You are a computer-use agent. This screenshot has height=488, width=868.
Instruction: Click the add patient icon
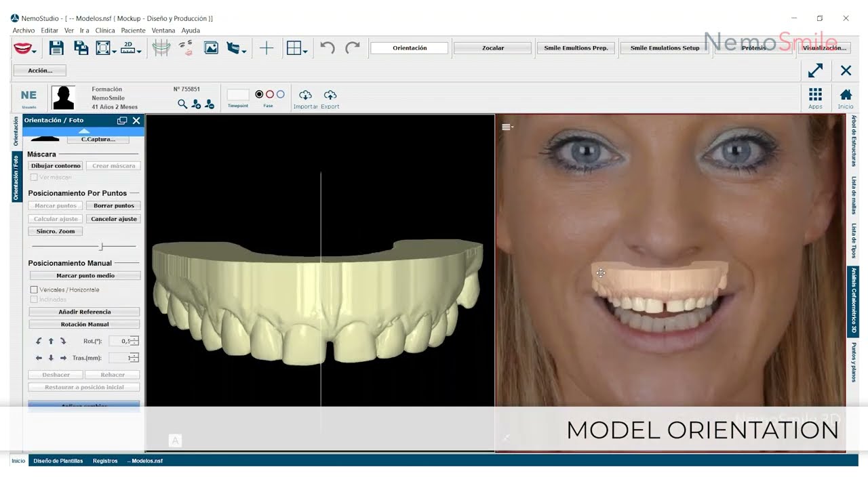[x=196, y=104]
